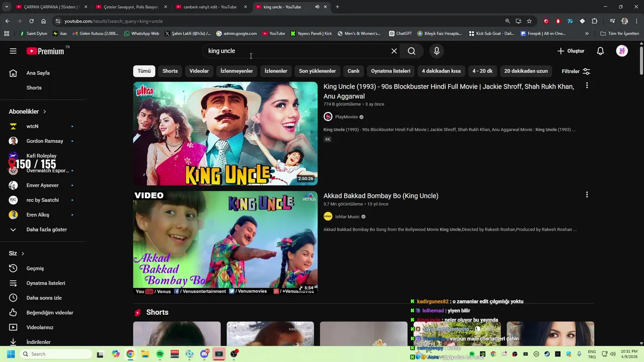
Task: Open the account avatar menu
Action: coord(622,51)
